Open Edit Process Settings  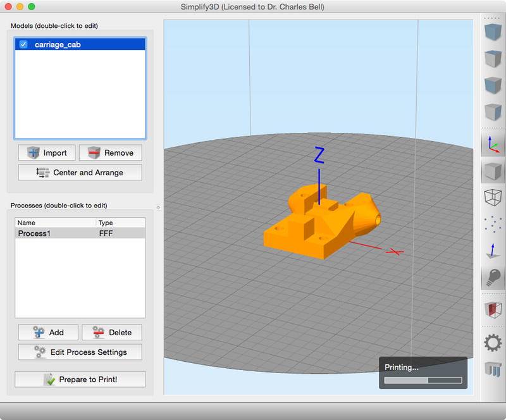click(x=80, y=352)
